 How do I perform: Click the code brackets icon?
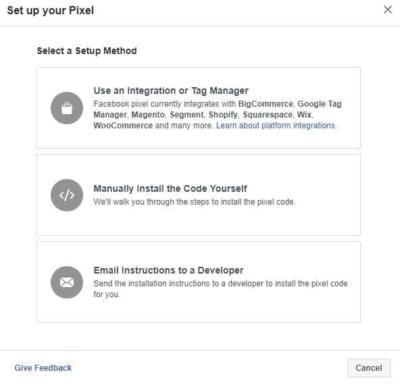coord(67,195)
